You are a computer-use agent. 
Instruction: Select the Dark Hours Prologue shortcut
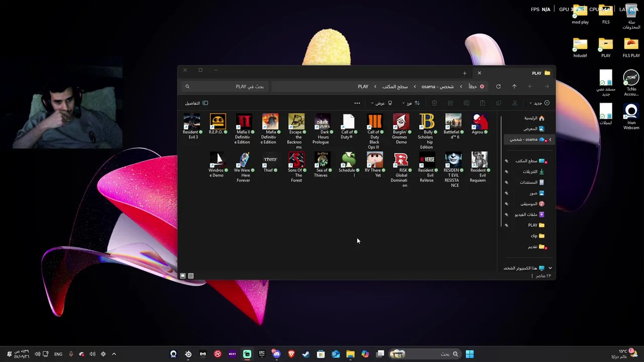323,129
